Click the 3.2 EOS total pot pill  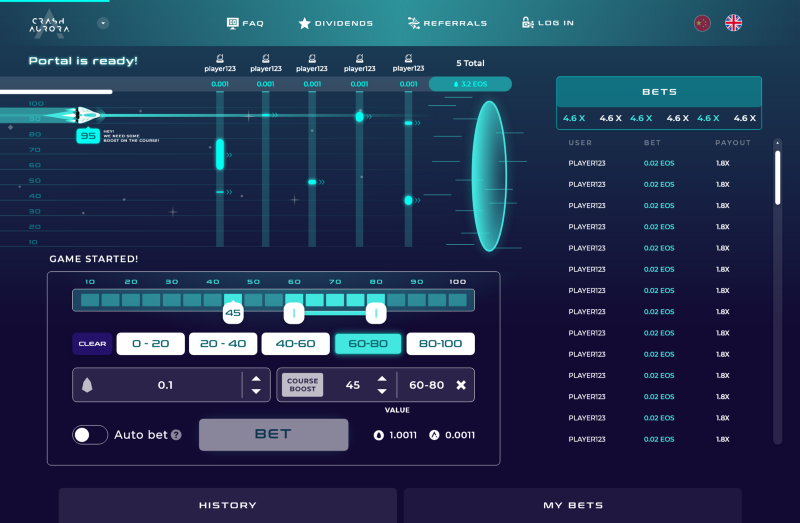click(470, 84)
